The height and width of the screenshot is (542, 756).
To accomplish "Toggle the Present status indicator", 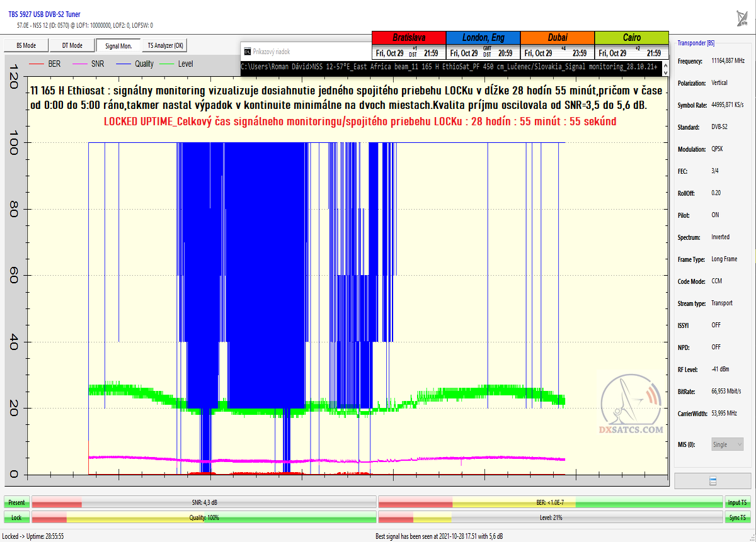I will coord(16,502).
